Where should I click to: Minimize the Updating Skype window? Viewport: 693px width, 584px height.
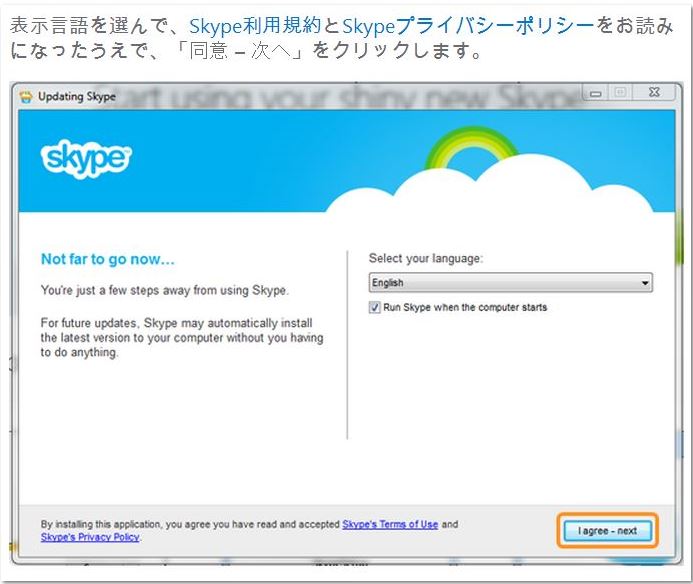point(596,93)
